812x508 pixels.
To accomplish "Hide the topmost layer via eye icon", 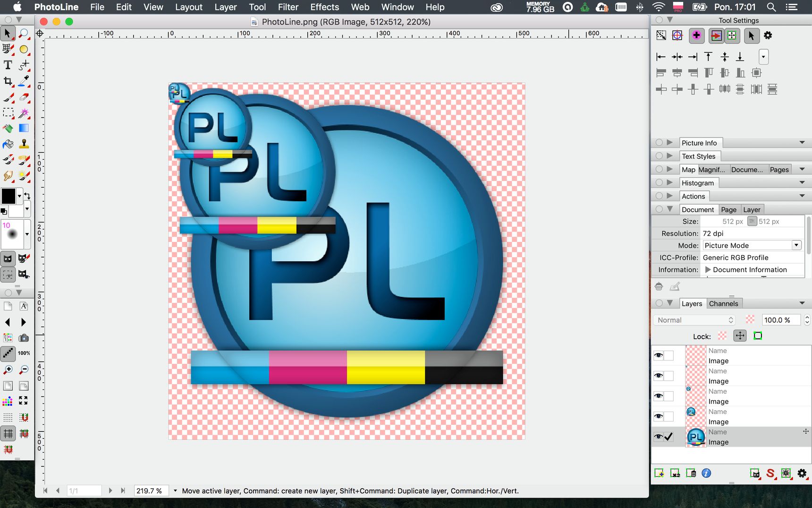I will pos(658,355).
